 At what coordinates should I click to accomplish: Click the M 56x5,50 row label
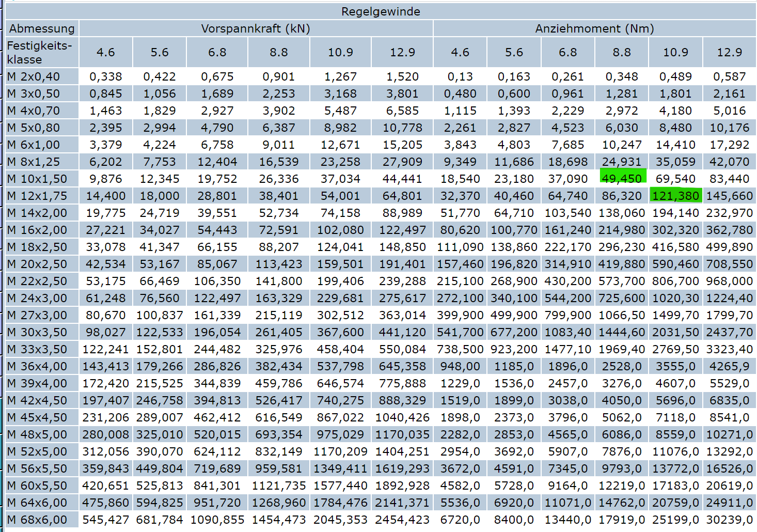42,468
